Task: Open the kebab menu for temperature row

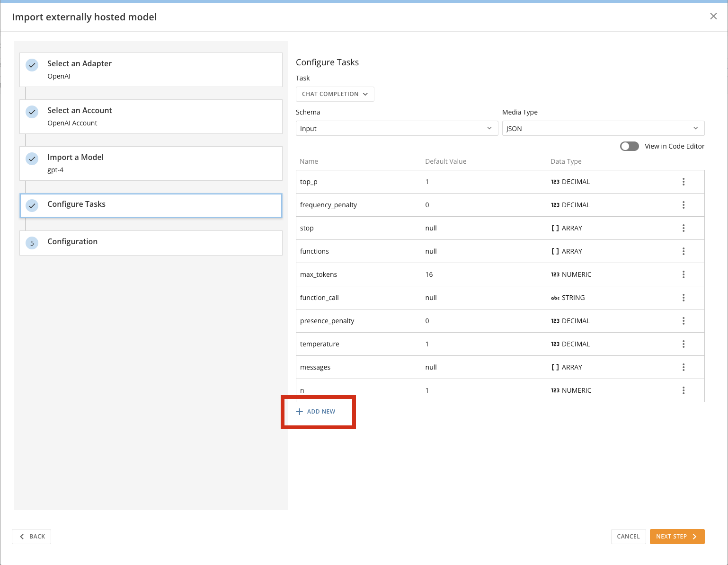Action: (x=683, y=344)
